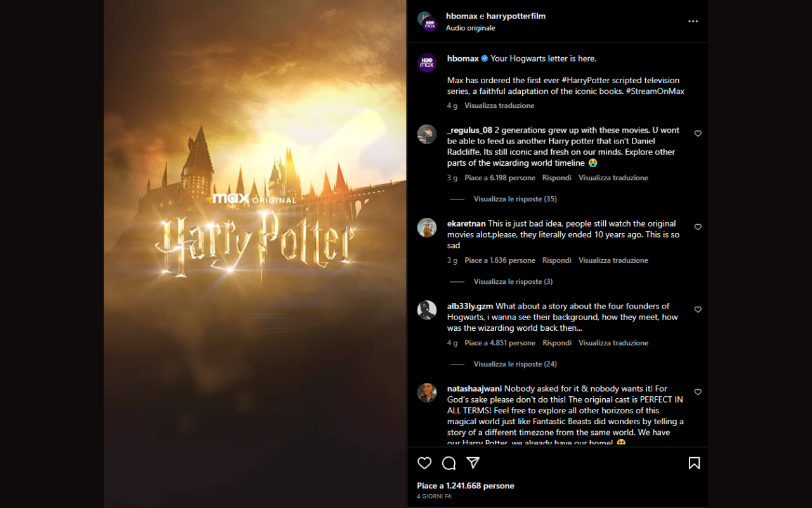Like _regulus_08's comment

coord(698,133)
